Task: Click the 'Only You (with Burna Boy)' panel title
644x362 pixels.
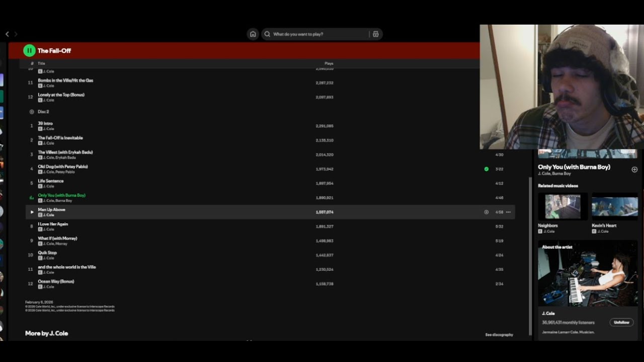Action: coord(574,167)
